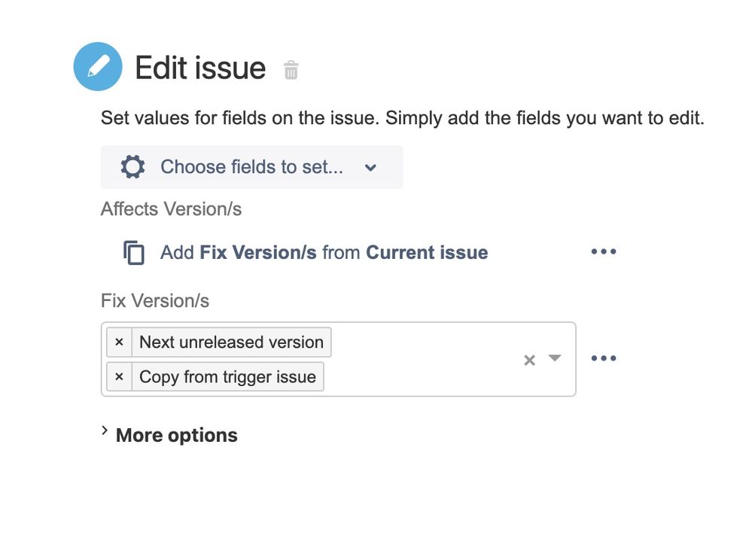Click the blue pencil Edit issue icon

click(x=98, y=67)
